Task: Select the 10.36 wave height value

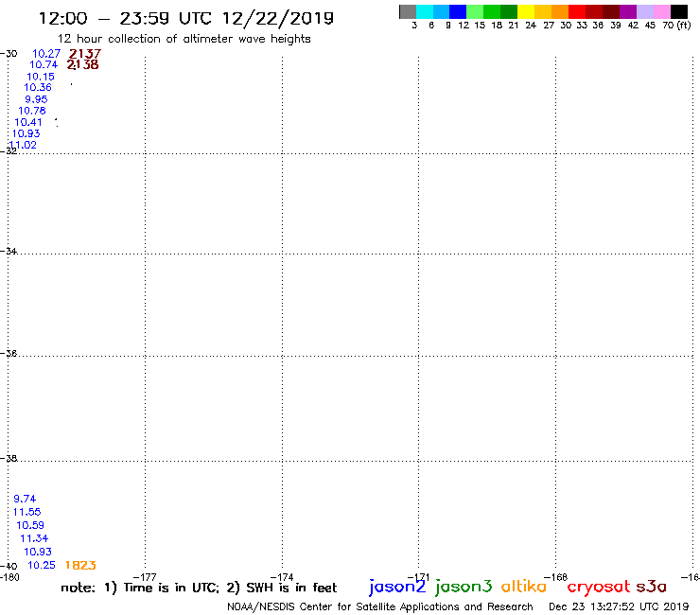Action: 38,88
